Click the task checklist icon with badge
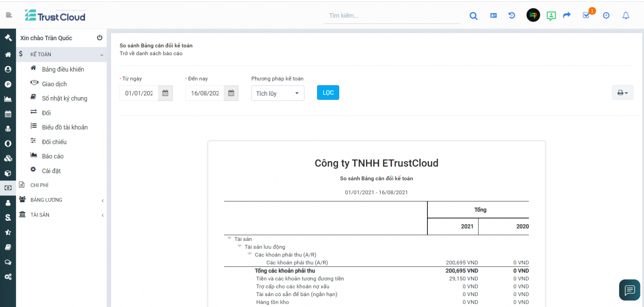This screenshot has height=307, width=644. (586, 15)
